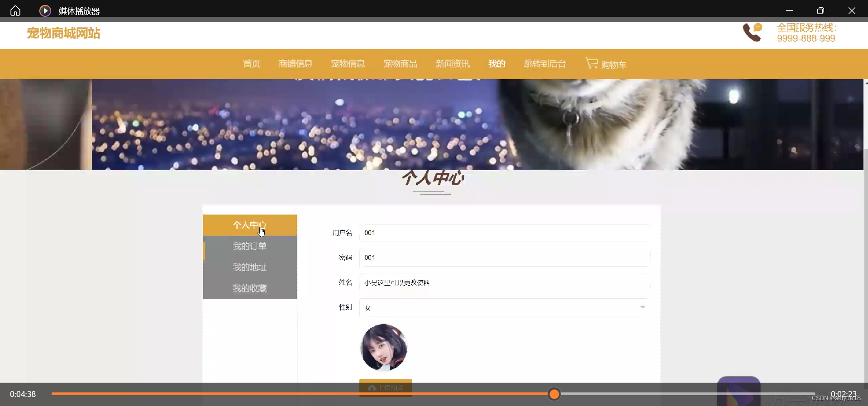This screenshot has height=406, width=868.
Task: Click the 宠物商城网站 site logo
Action: (x=63, y=33)
